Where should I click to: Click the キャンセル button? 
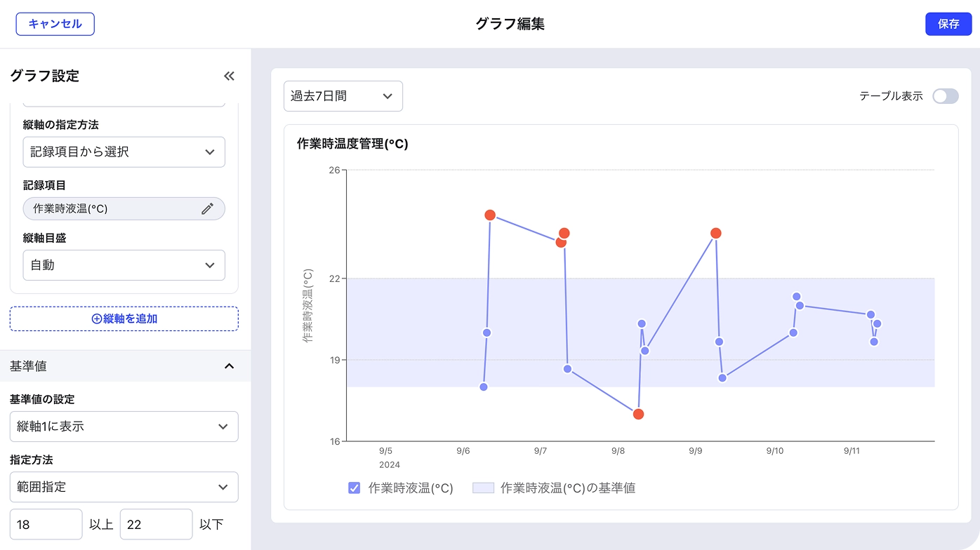55,24
